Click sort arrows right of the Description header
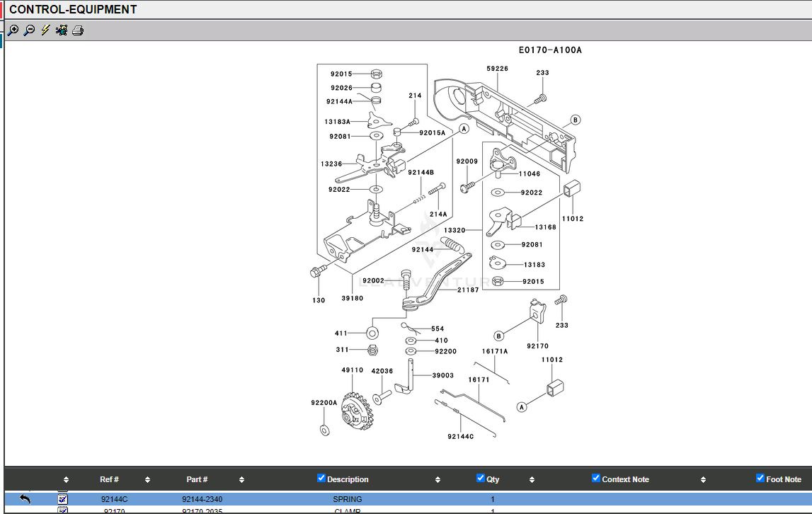The height and width of the screenshot is (514, 812). (438, 479)
